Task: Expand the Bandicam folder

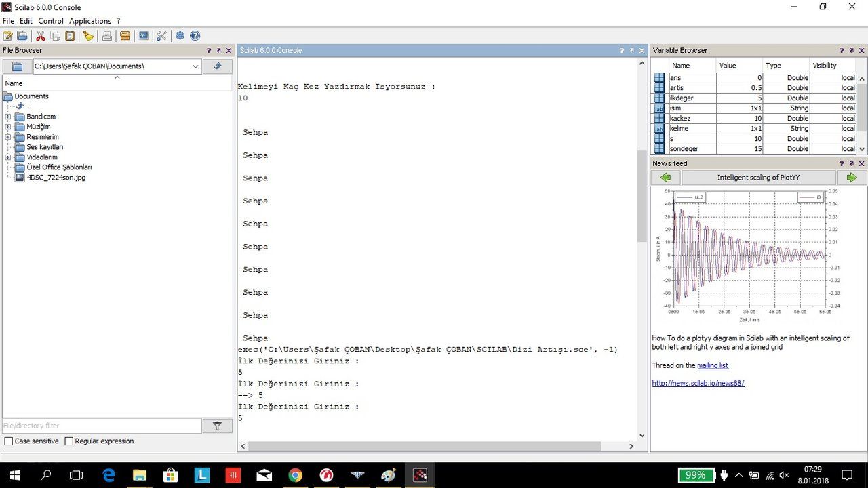Action: point(8,117)
